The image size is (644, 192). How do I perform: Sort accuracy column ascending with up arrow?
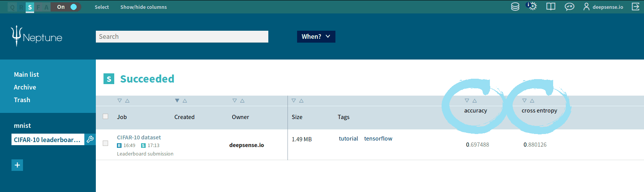coord(475,101)
